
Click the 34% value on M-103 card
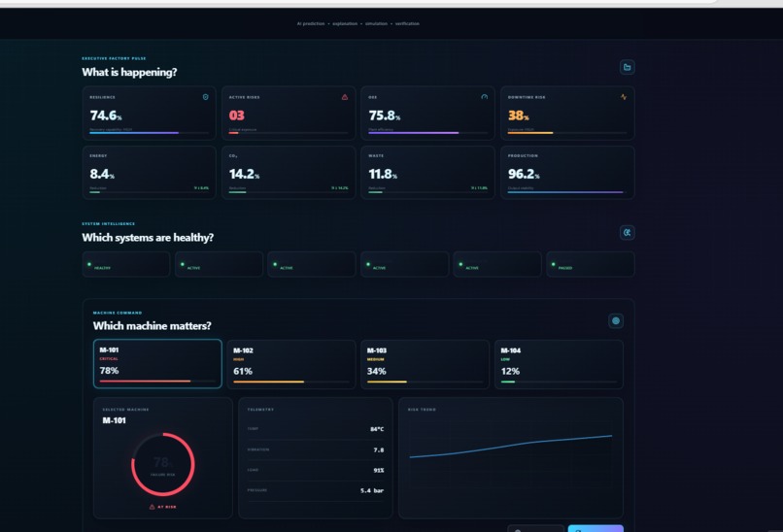tap(377, 371)
